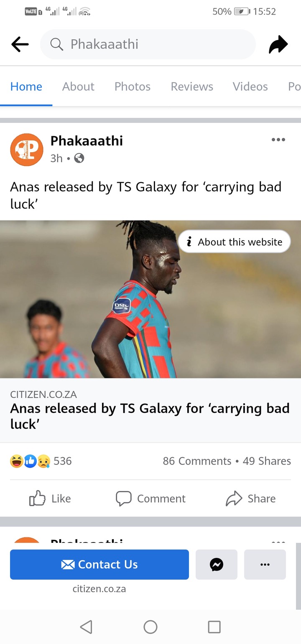View the 86 Comments link
Image resolution: width=301 pixels, height=644 pixels.
click(x=197, y=461)
